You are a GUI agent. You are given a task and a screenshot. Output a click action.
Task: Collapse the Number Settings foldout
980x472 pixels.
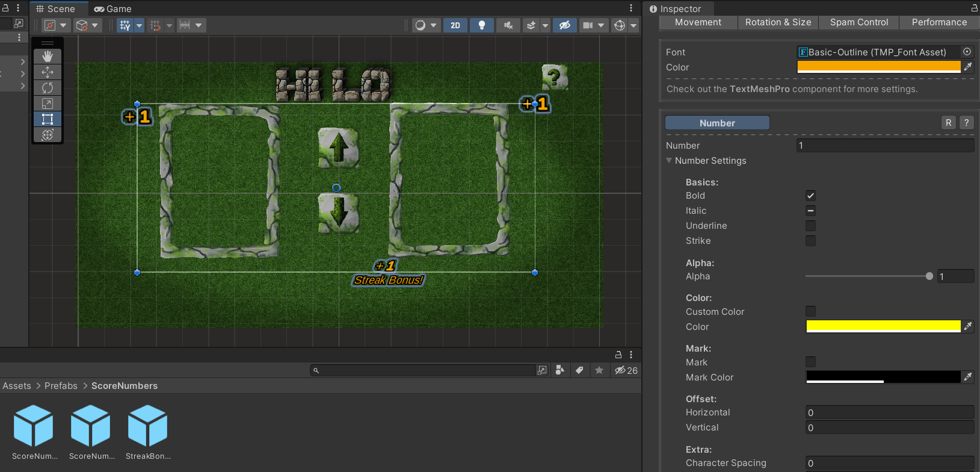pos(669,161)
